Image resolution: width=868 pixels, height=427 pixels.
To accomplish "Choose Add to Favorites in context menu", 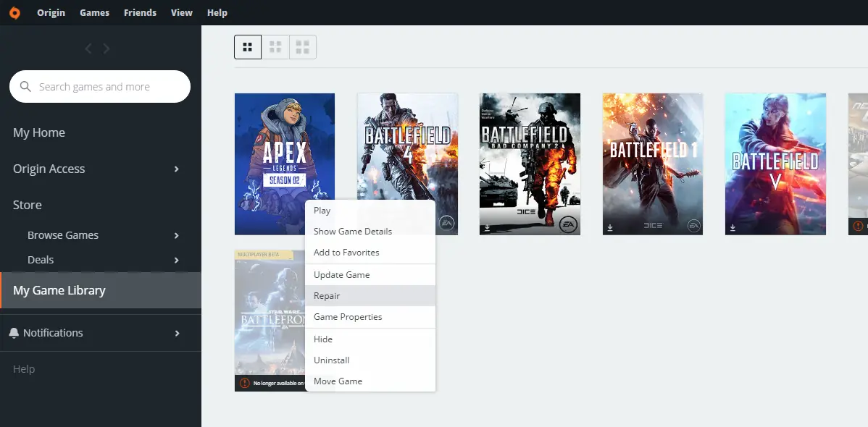I will pyautogui.click(x=345, y=252).
